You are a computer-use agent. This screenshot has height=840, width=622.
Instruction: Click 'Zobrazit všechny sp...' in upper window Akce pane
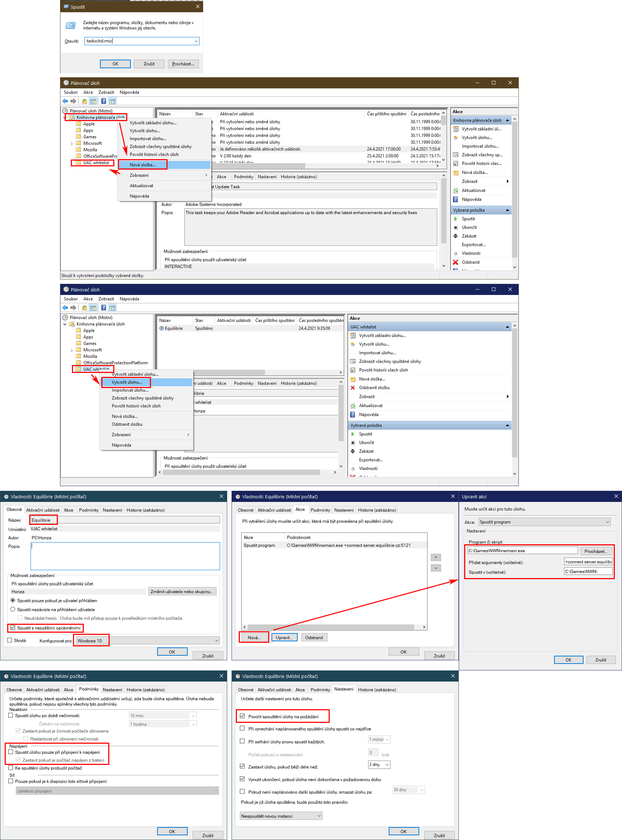[x=482, y=155]
